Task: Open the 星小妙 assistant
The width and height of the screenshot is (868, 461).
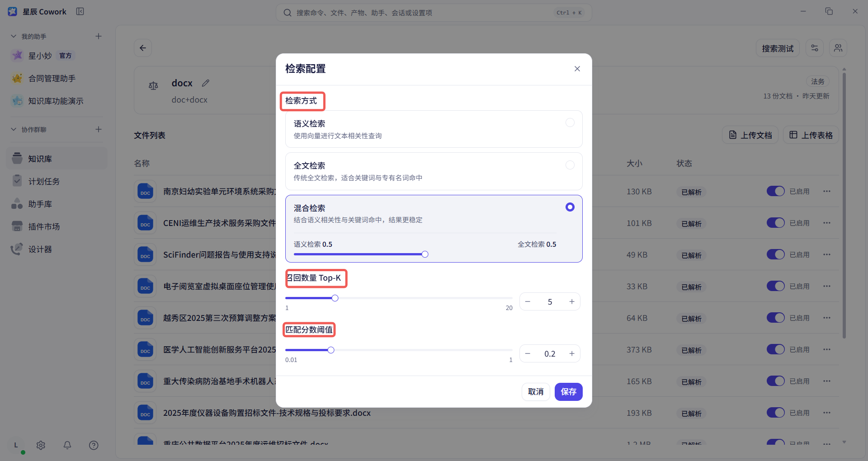Action: (57, 56)
